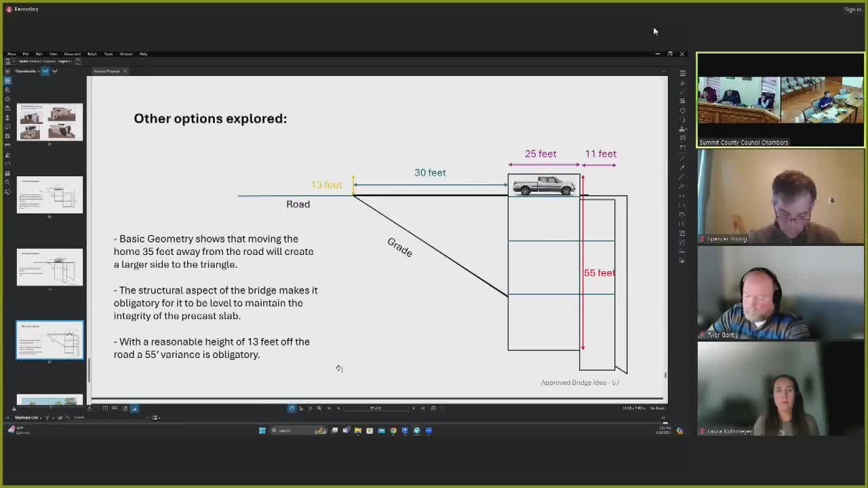Open the Tools menu

pos(108,54)
